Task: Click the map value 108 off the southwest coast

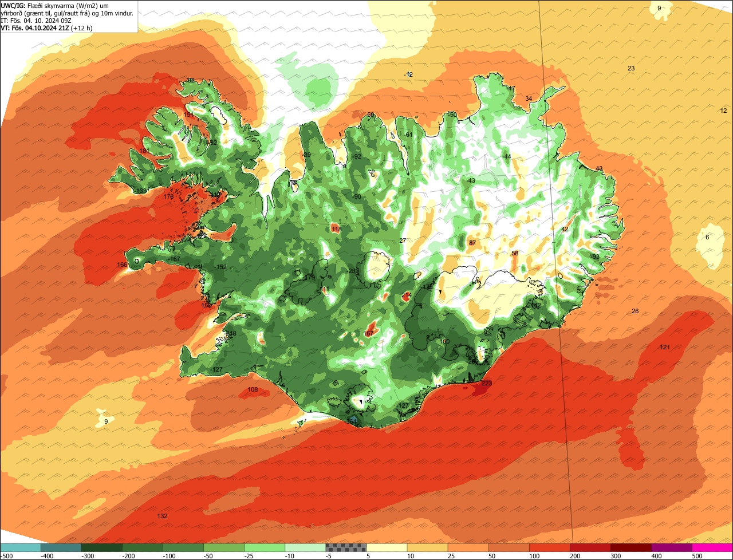Action: (x=253, y=390)
